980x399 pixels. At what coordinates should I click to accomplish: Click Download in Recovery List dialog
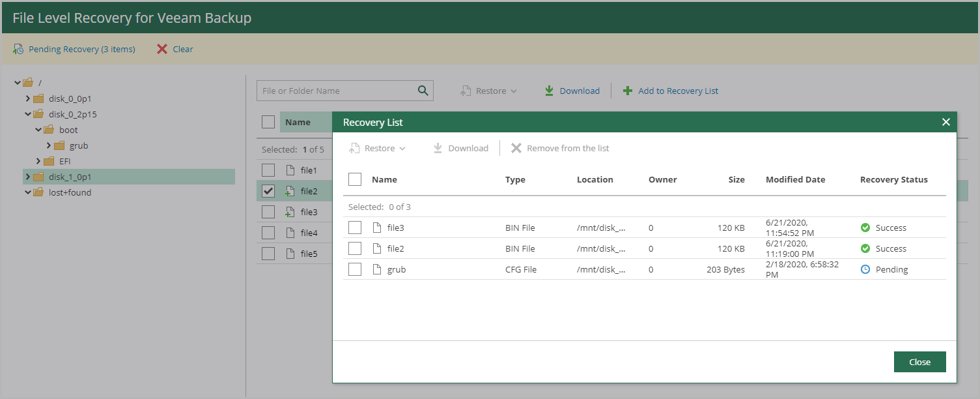click(x=460, y=148)
